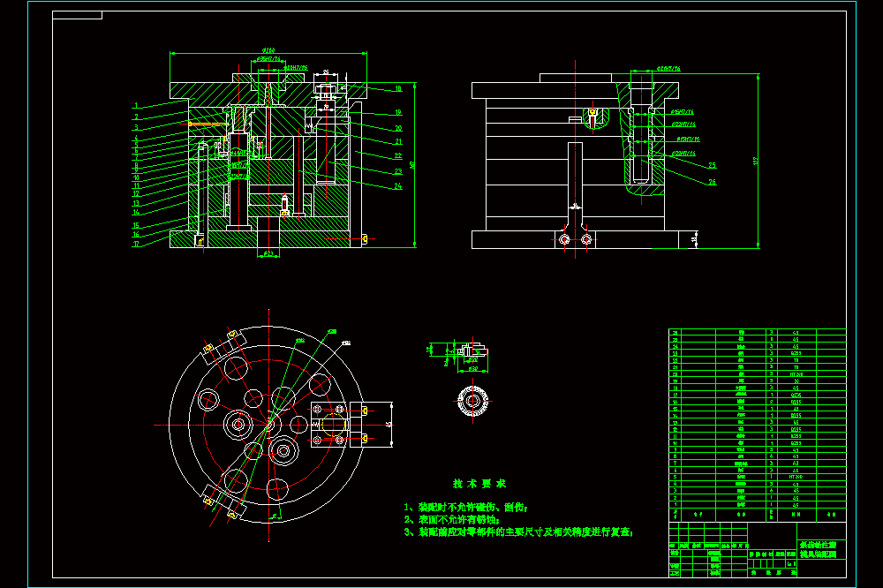Click the top overall diameter dimension of section view
The height and width of the screenshot is (588, 883).
[x=268, y=50]
